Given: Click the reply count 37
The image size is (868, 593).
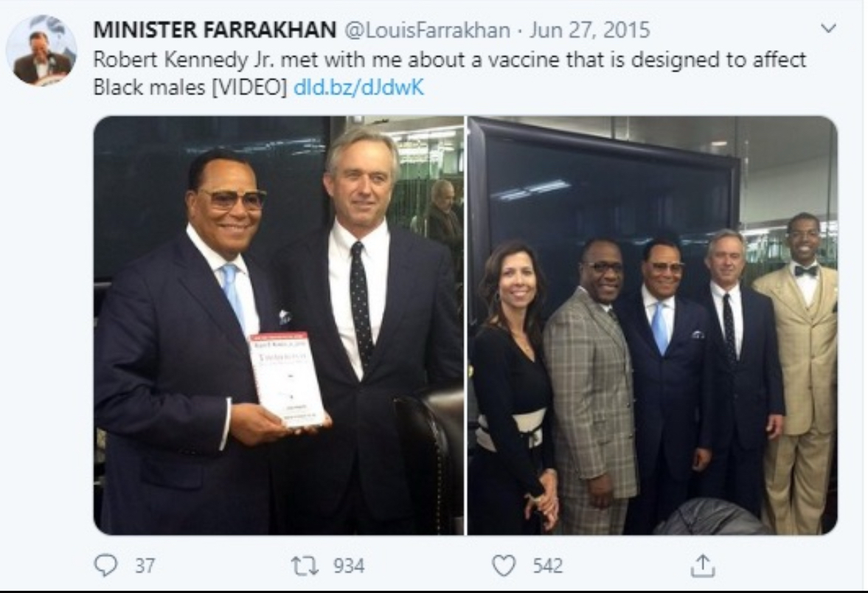Looking at the screenshot, I should click(145, 566).
